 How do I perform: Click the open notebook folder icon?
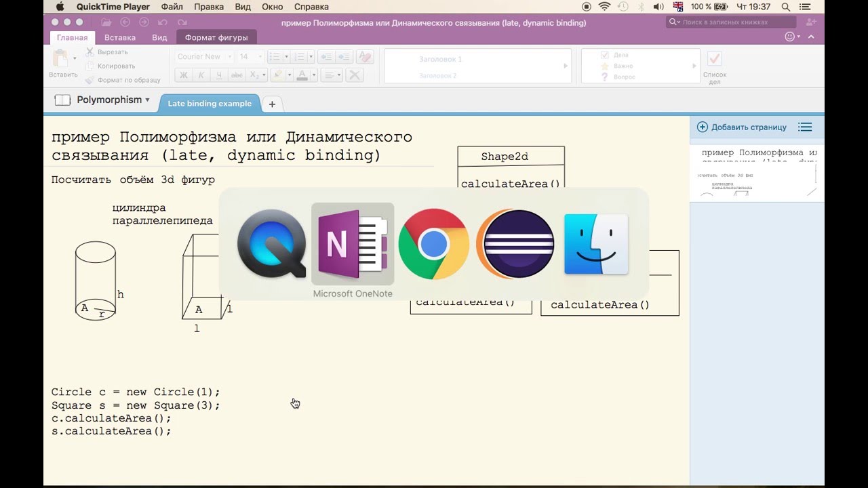pos(106,22)
